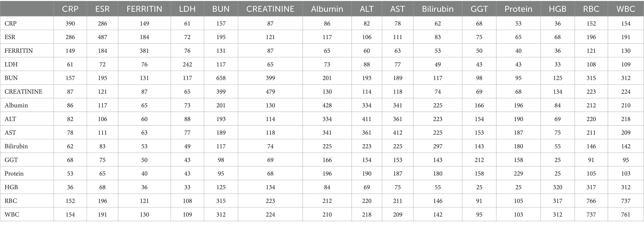Click the CRP column header
Screen dimensions: 644x225
pos(70,9)
